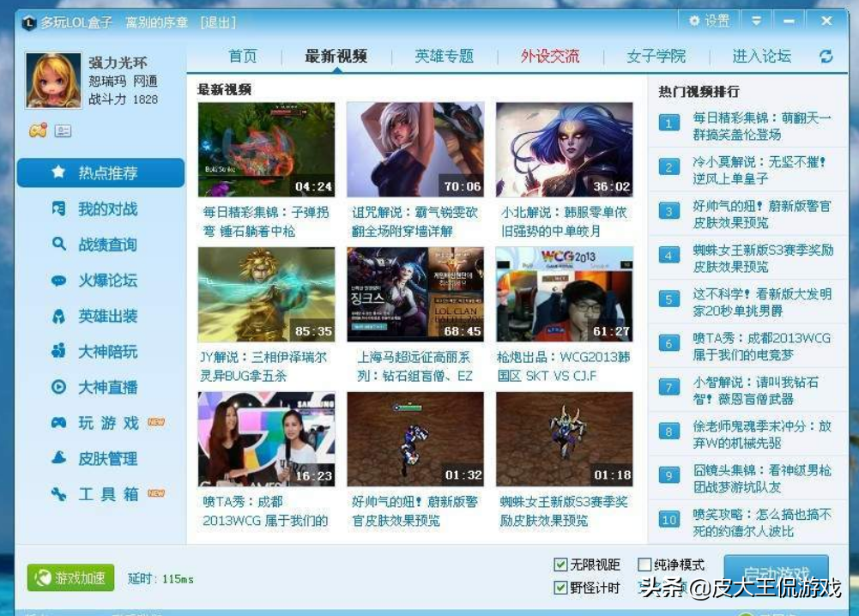Click the 退出 logout link

(x=218, y=22)
